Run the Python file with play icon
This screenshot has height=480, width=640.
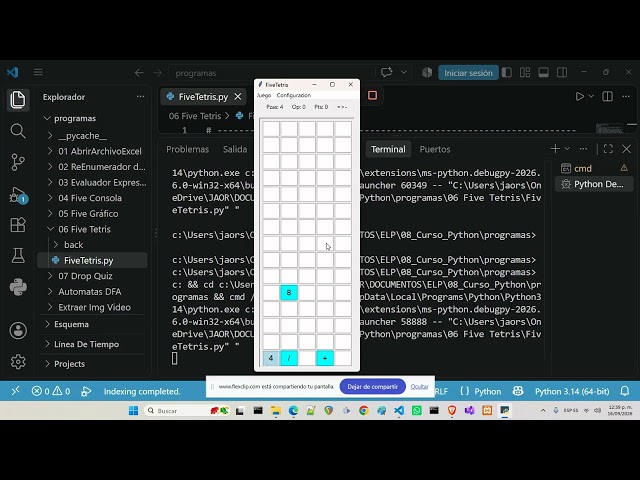pos(580,96)
